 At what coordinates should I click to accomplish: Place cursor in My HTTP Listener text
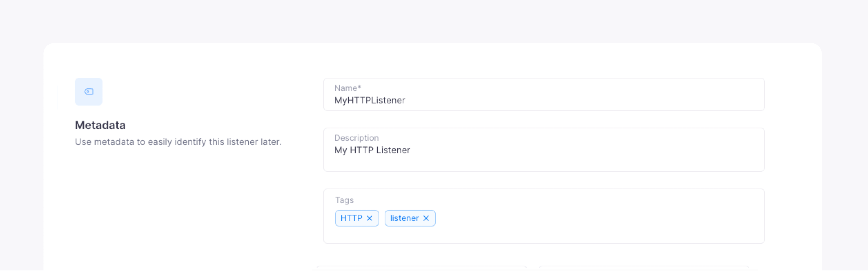click(x=372, y=150)
